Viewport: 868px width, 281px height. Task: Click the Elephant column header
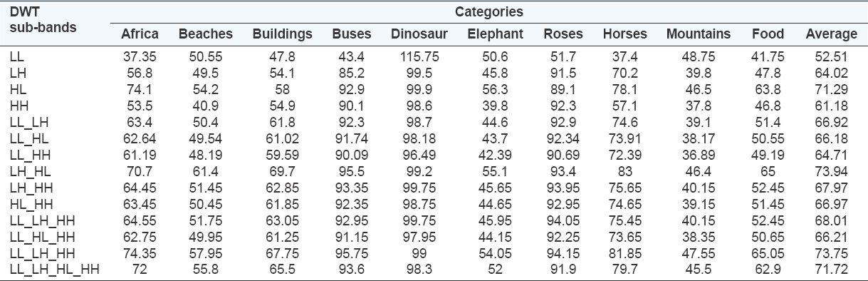coord(495,34)
